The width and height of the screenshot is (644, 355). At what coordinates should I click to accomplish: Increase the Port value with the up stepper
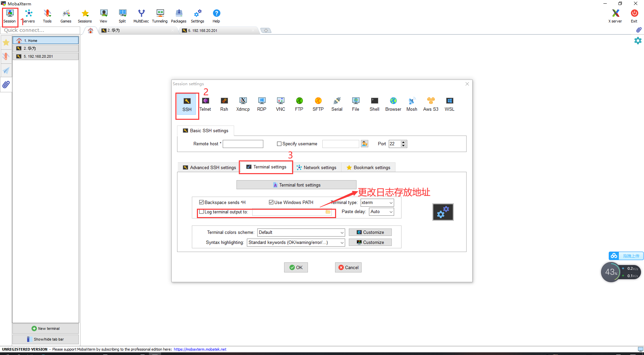point(404,142)
